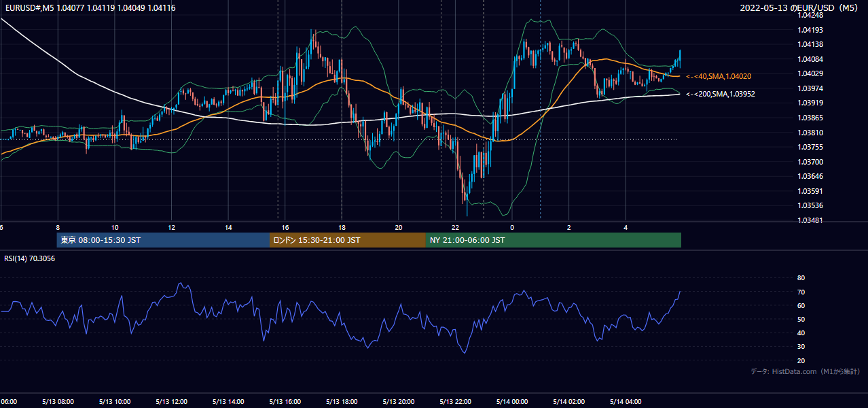Click the 5/13 12:00 date label
Viewport: 868px width, 408px height.
(171, 401)
